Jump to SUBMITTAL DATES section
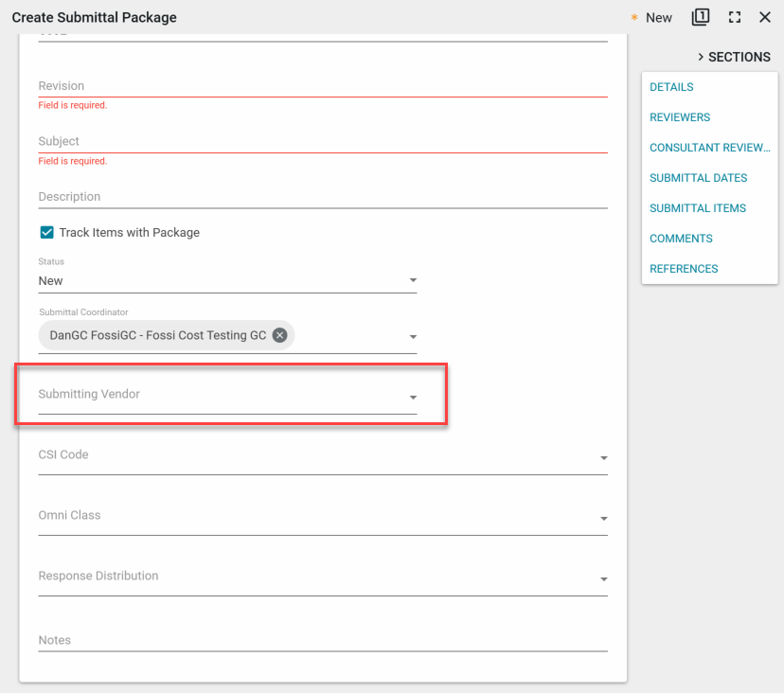This screenshot has height=693, width=784. pyautogui.click(x=698, y=178)
